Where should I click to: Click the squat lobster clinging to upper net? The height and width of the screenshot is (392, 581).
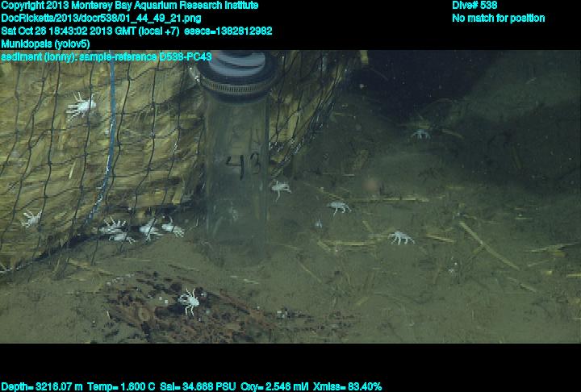coord(81,105)
